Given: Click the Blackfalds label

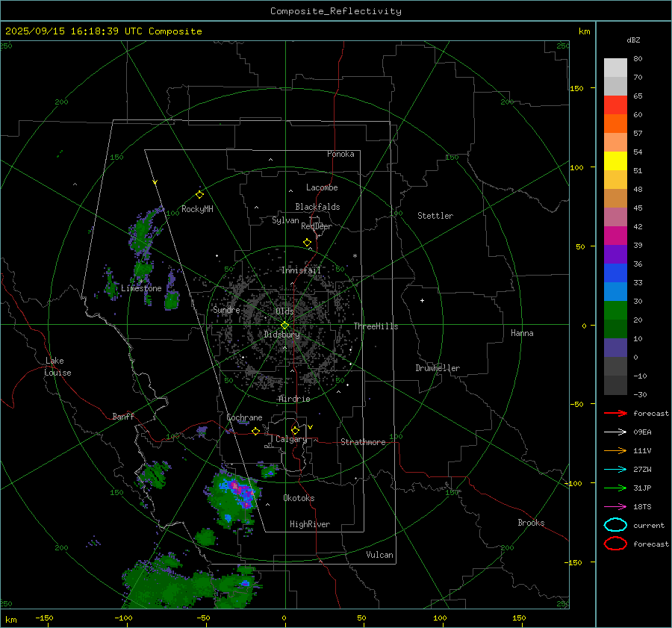Looking at the screenshot, I should 317,207.
